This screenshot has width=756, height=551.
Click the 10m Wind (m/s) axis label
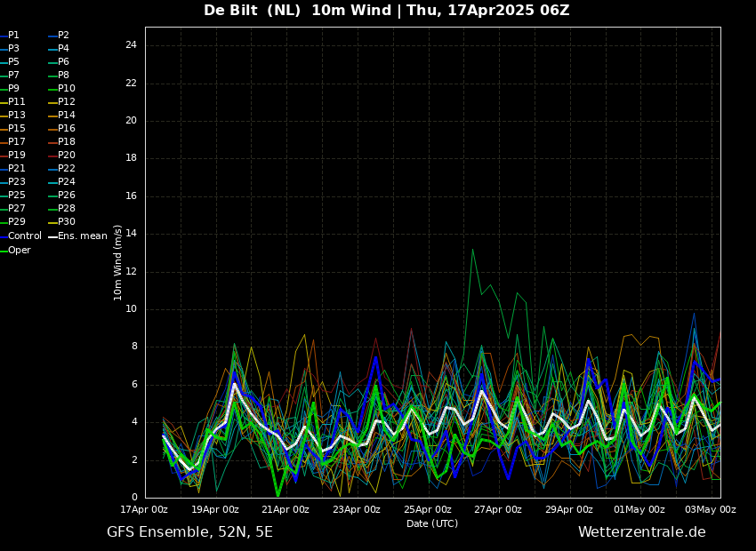click(118, 262)
